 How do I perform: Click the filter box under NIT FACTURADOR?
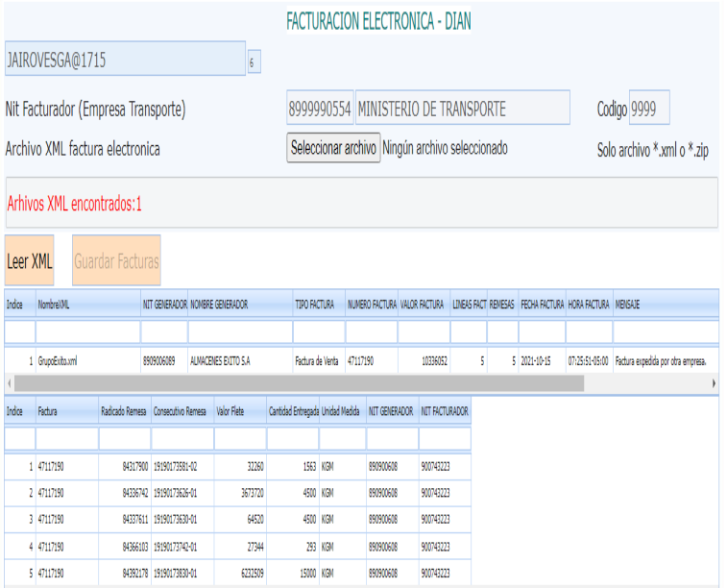[445, 438]
